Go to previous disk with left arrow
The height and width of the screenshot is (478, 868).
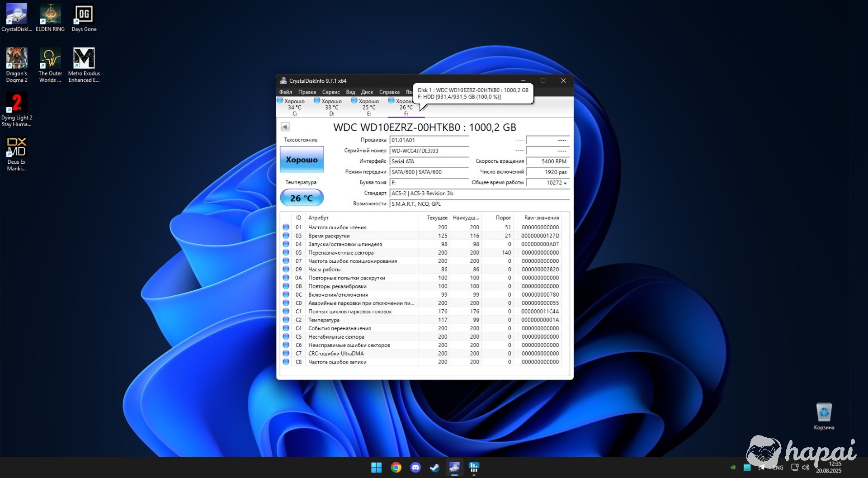click(x=285, y=127)
